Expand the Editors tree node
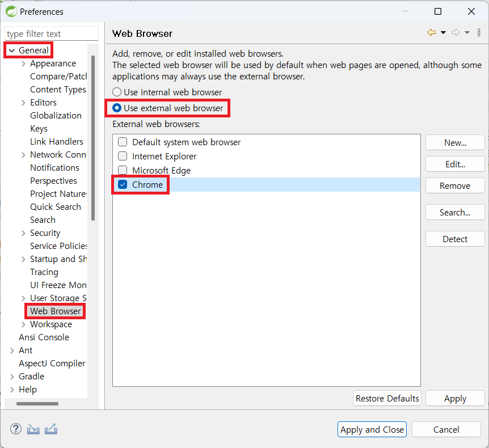This screenshot has width=489, height=448. 23,103
